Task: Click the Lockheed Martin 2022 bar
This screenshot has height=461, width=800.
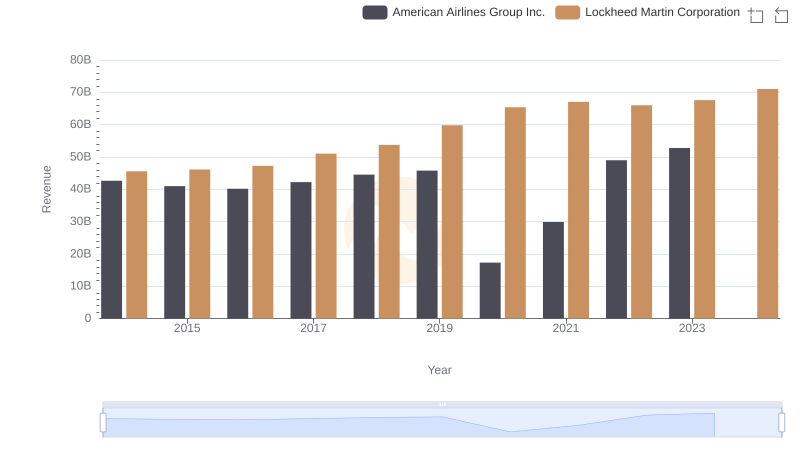Action: 641,212
